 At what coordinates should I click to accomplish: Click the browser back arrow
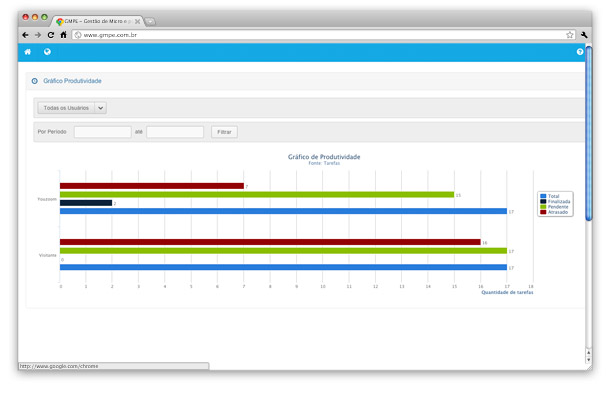tap(25, 35)
